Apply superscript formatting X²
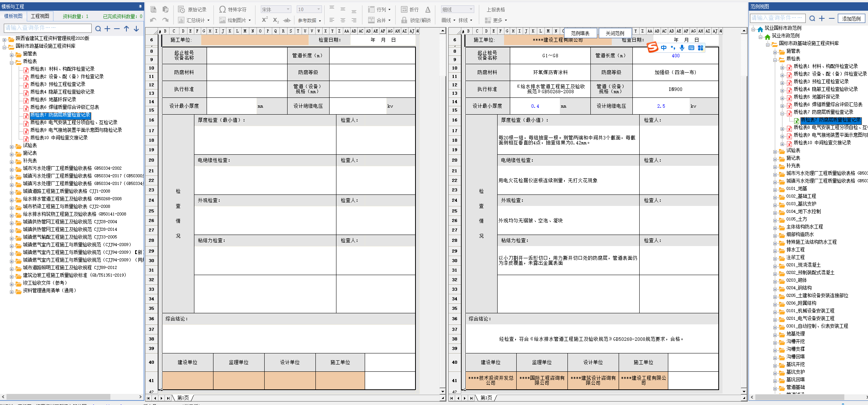The image size is (868, 405). (x=264, y=20)
